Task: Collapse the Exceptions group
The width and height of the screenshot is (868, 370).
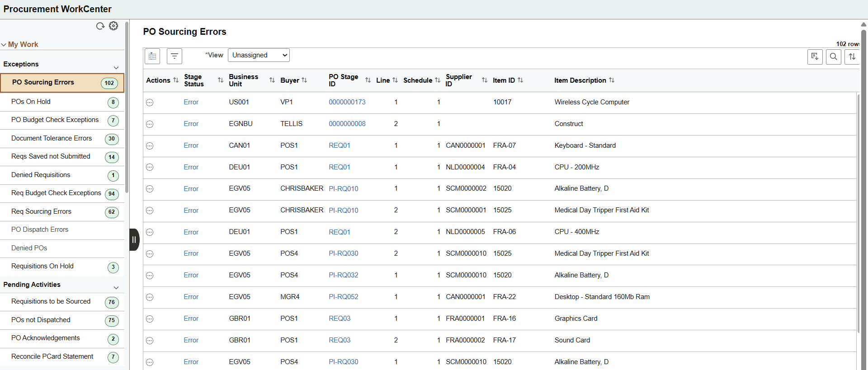Action: click(116, 68)
